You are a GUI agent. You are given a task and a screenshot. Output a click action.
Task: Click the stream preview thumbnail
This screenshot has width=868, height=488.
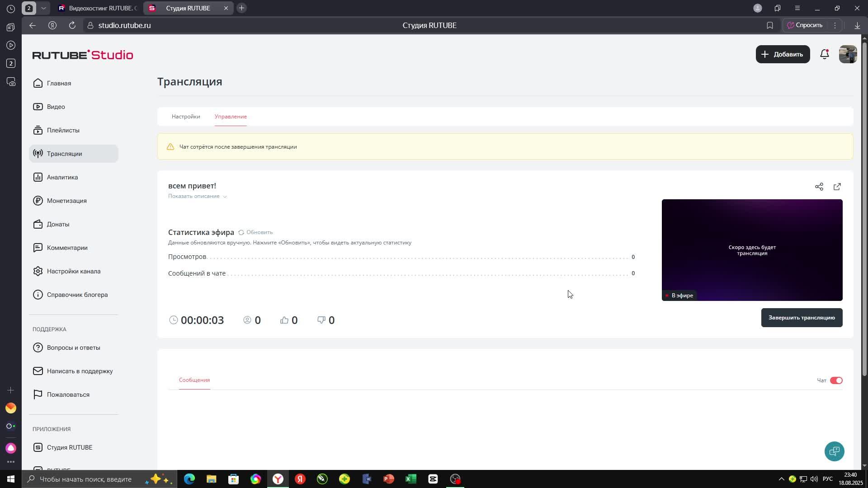point(752,250)
